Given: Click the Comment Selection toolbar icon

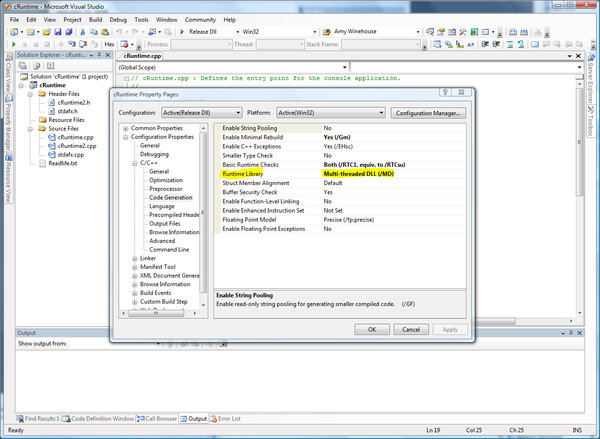Looking at the screenshot, I should (x=510, y=44).
